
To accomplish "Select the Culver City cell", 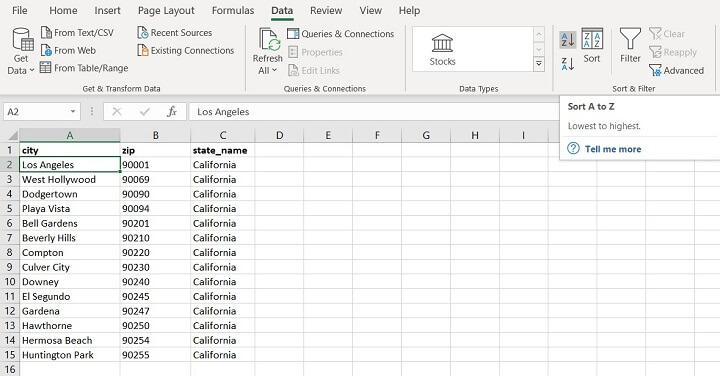I will (70, 267).
